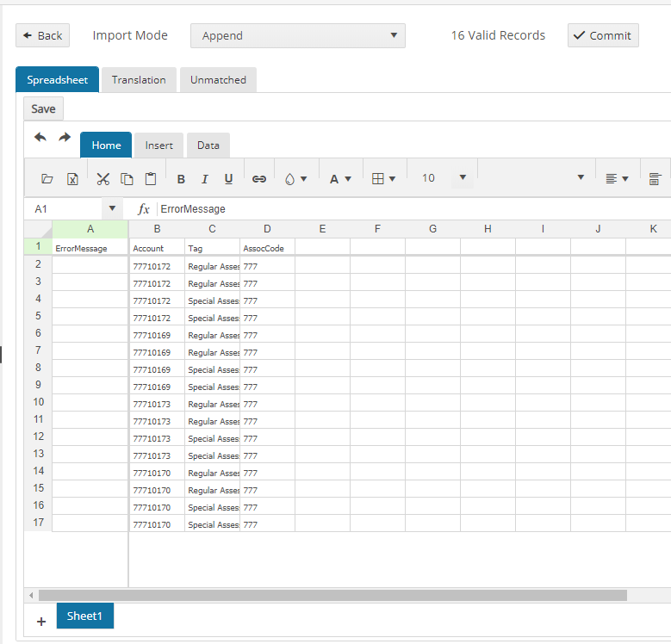This screenshot has height=644, width=671.
Task: Open the font family dropdown
Action: click(x=581, y=177)
